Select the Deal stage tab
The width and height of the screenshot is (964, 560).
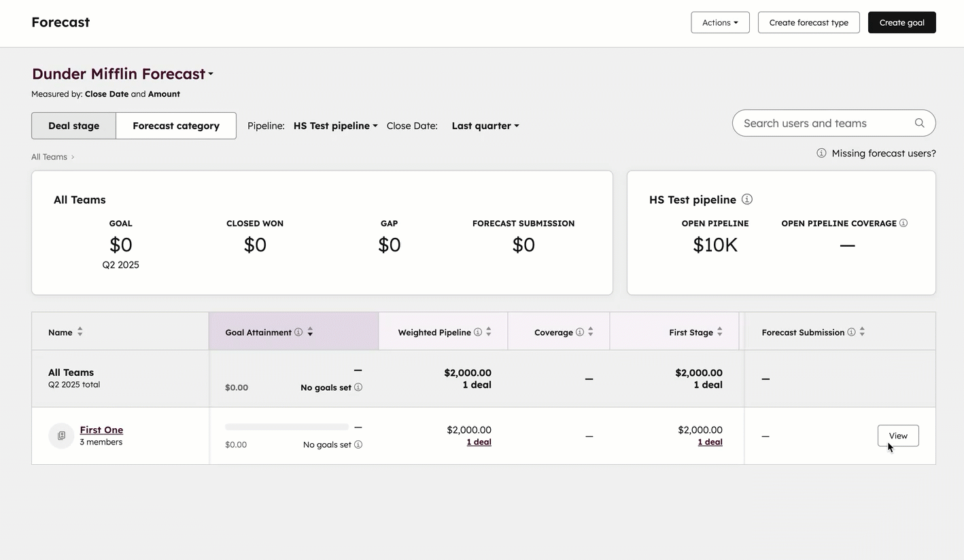tap(73, 126)
